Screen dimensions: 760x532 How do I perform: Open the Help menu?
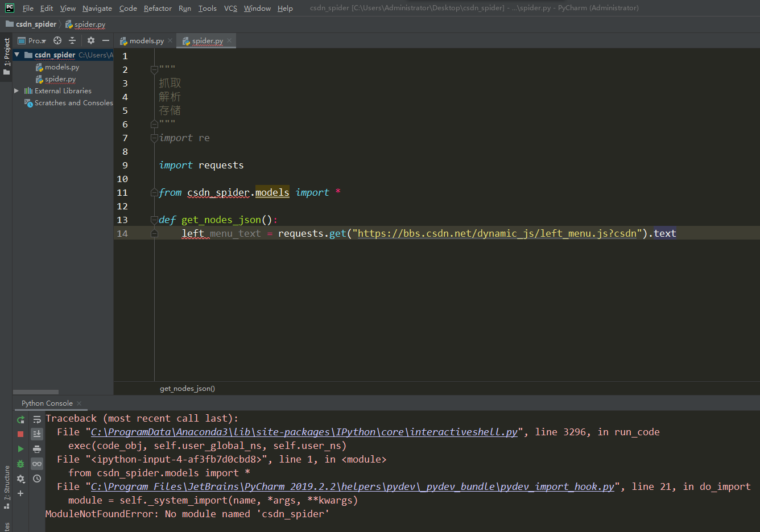pyautogui.click(x=285, y=9)
